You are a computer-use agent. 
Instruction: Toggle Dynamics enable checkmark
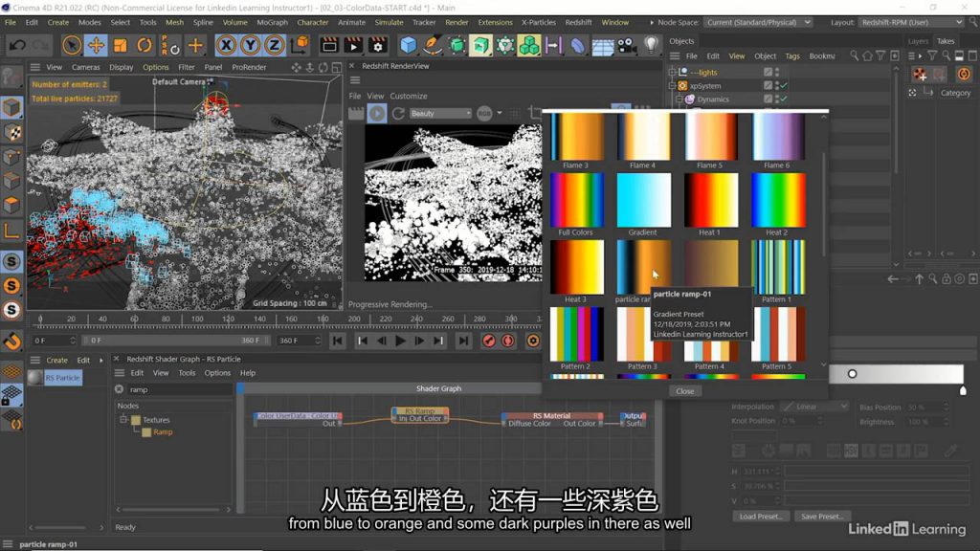784,99
